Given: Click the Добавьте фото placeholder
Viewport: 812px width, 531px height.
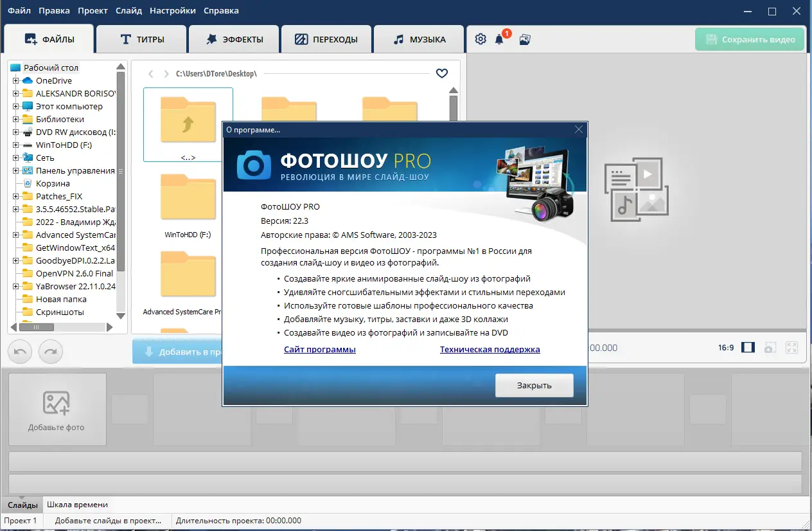Looking at the screenshot, I should [57, 410].
